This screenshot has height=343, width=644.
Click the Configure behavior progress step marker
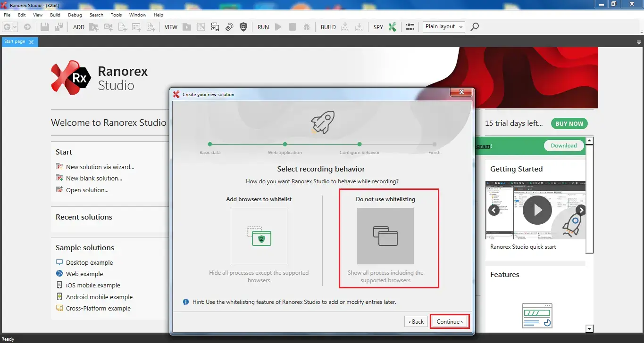click(359, 145)
